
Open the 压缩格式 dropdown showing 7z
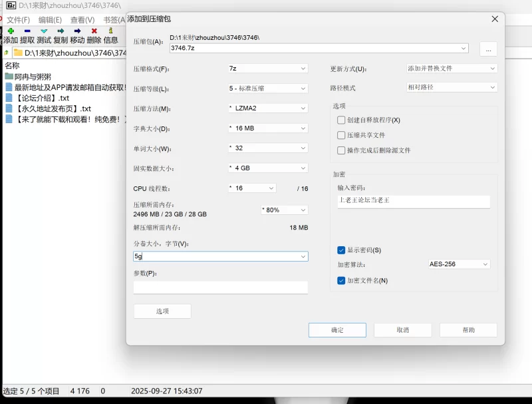point(267,69)
